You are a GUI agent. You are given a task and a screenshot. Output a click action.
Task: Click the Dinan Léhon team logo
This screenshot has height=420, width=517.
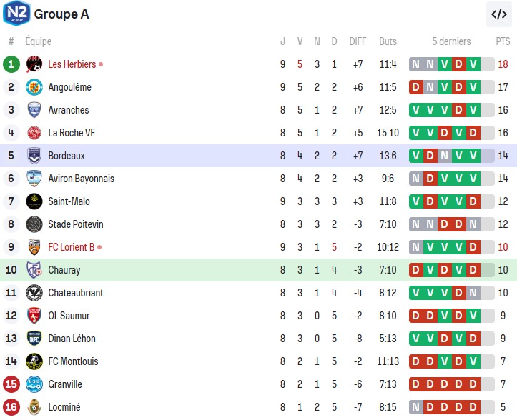[x=34, y=339]
